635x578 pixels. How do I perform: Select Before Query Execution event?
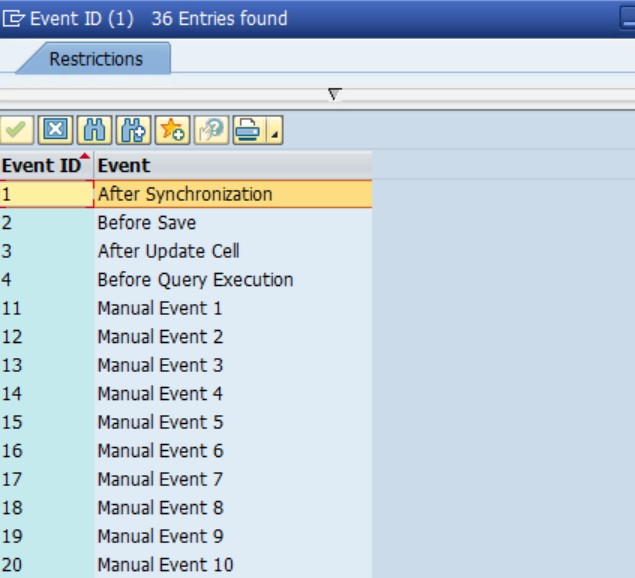pyautogui.click(x=195, y=280)
